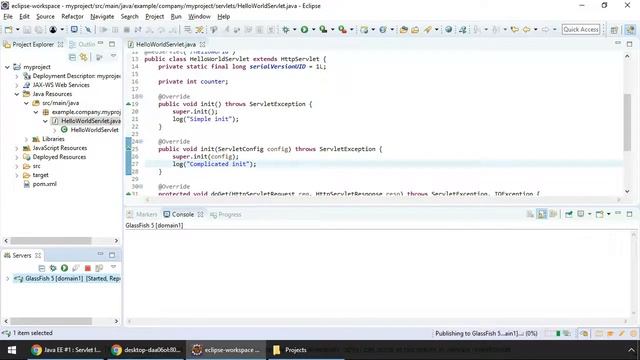The height and width of the screenshot is (360, 640).
Task: Toggle Show Console on Standard Out
Action: click(553, 214)
